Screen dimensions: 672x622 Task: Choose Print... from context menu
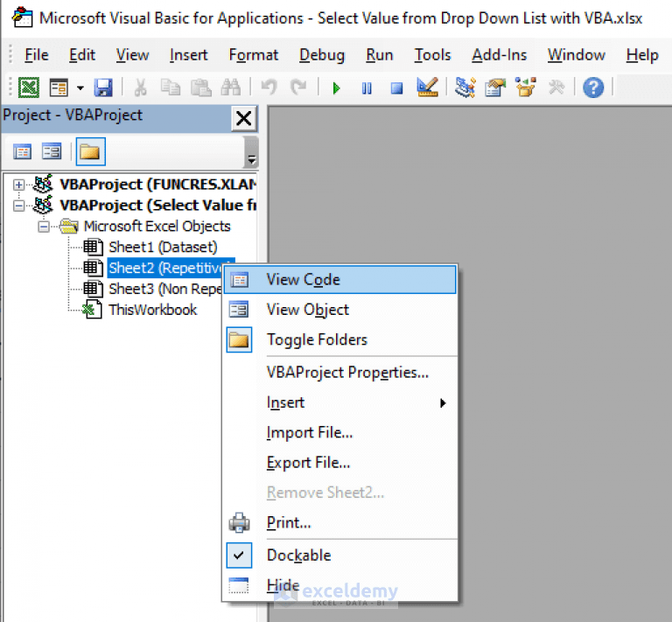[340, 522]
